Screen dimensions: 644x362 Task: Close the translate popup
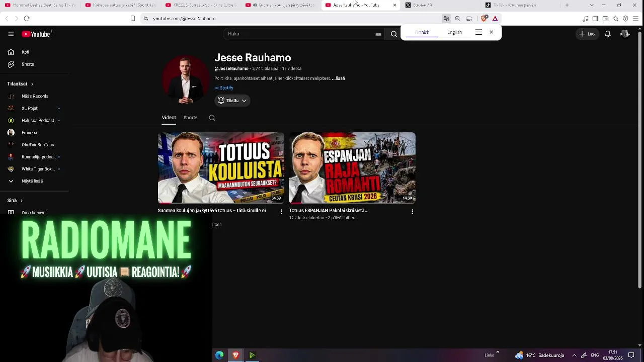[492, 32]
